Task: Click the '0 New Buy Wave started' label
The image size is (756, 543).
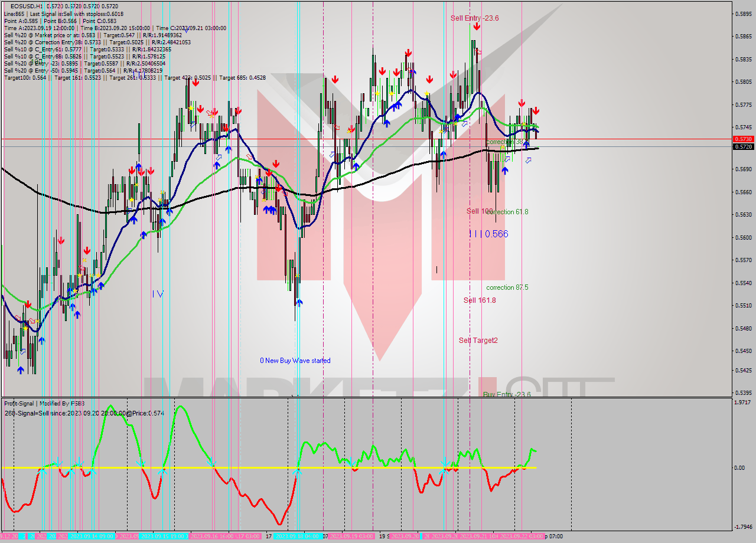Action: pyautogui.click(x=295, y=361)
